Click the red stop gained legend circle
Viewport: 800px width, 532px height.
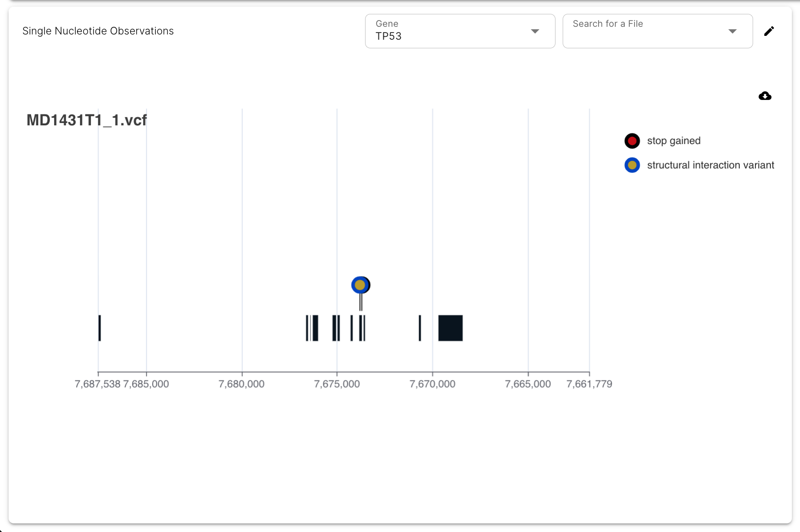(632, 141)
